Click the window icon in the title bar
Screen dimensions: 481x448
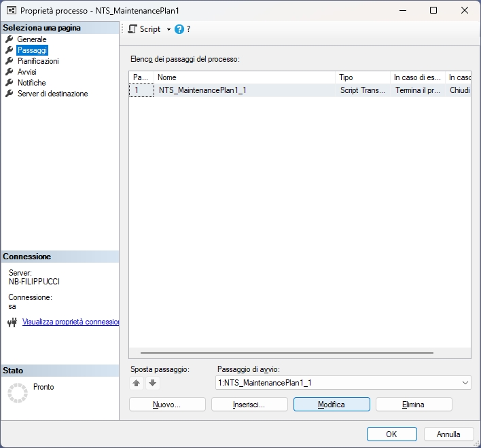12,10
